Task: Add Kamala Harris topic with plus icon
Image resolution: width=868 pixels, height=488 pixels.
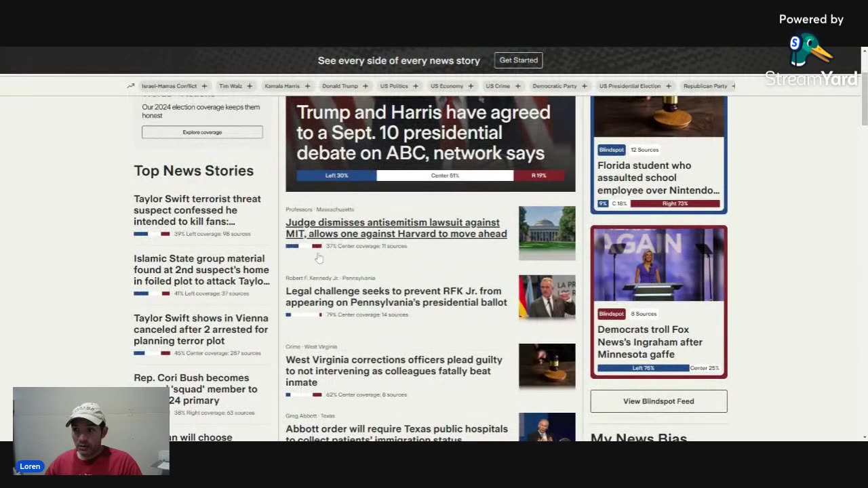Action: click(307, 86)
